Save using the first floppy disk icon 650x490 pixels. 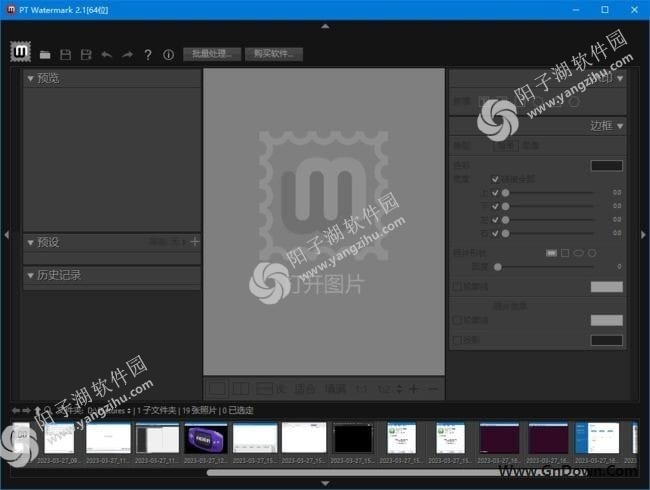(65, 55)
